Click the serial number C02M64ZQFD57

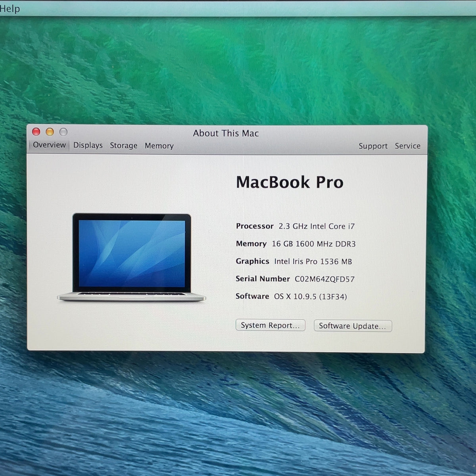(x=324, y=279)
